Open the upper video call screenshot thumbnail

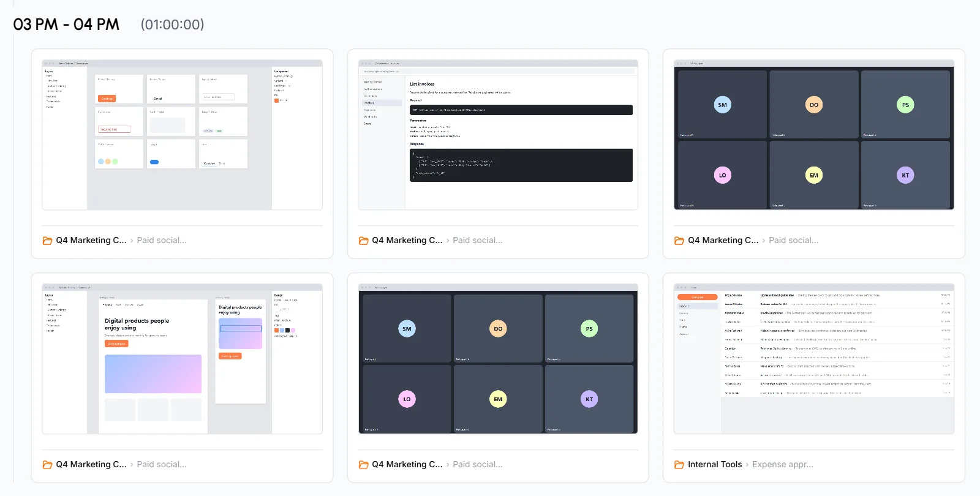tap(814, 135)
